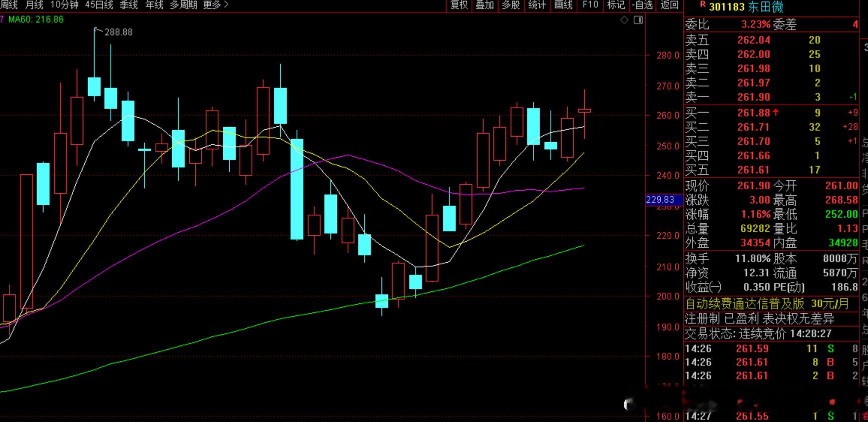Click the 净资 12.31 value
Screen dimensions: 868x422
pyautogui.click(x=756, y=273)
